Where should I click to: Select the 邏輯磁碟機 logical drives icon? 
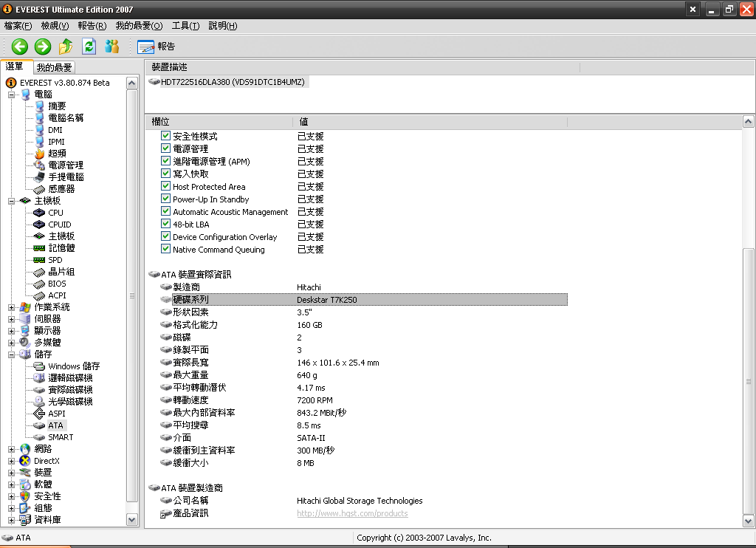pyautogui.click(x=39, y=377)
